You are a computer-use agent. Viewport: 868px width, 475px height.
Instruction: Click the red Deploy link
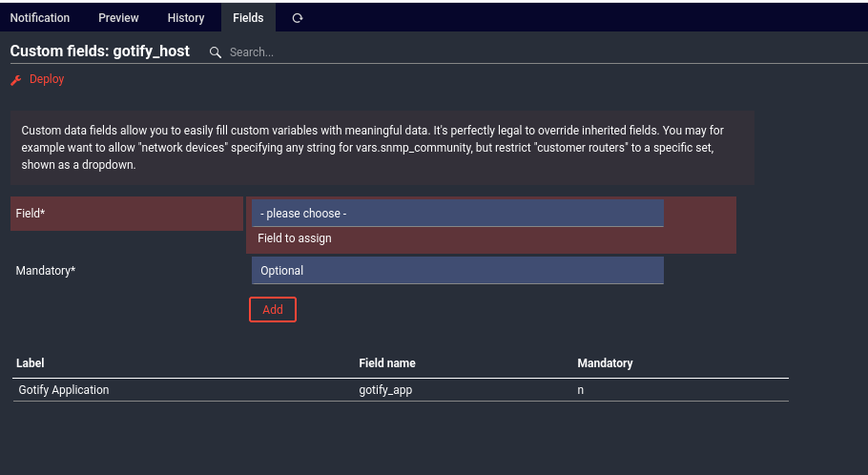click(x=47, y=79)
